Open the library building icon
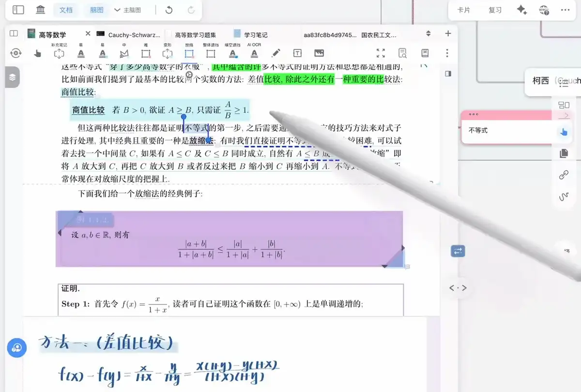 click(41, 10)
